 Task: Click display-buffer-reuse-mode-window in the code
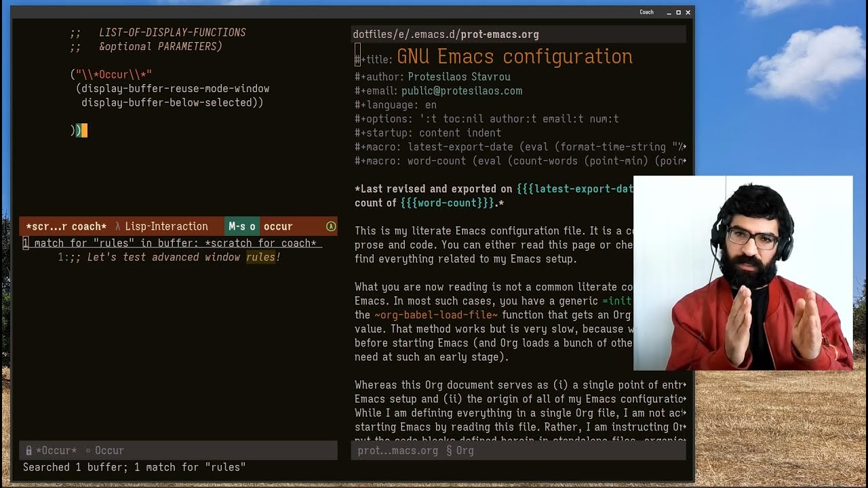[175, 89]
